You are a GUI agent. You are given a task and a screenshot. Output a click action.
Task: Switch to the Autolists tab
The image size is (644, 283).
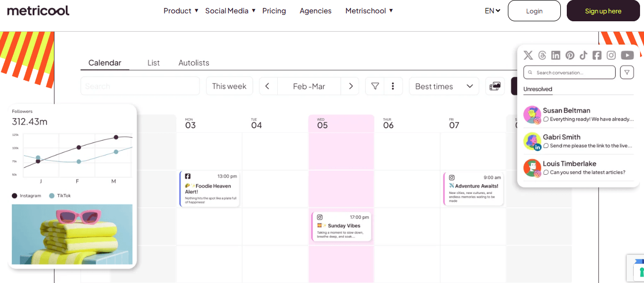click(194, 63)
